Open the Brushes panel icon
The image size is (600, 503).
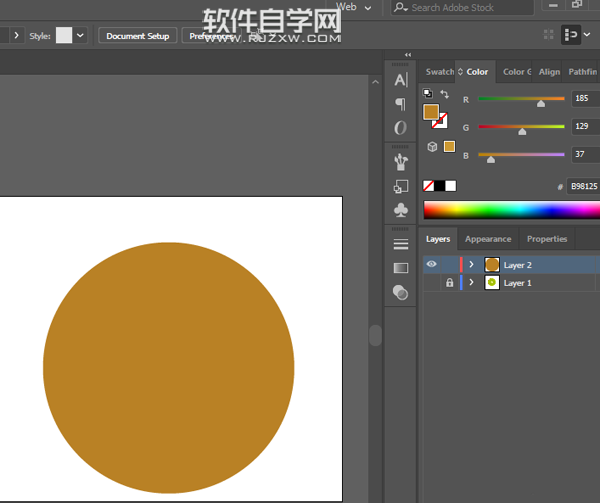(400, 161)
